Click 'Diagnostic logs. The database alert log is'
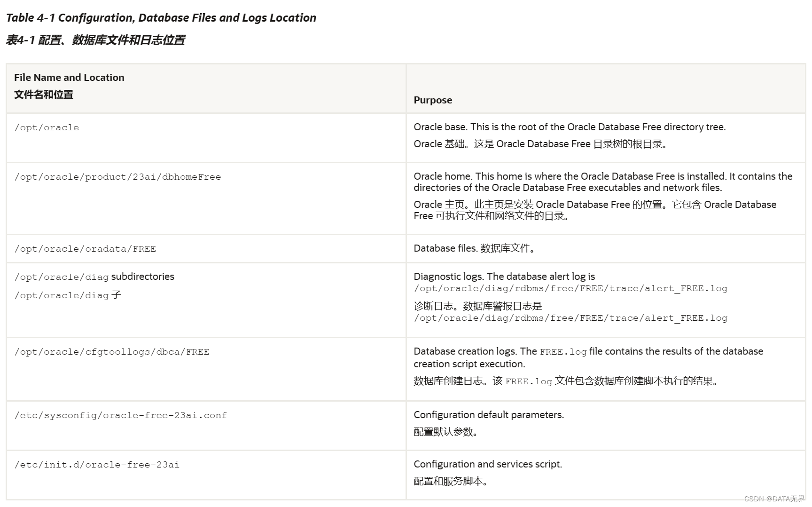The width and height of the screenshot is (812, 507). click(504, 277)
